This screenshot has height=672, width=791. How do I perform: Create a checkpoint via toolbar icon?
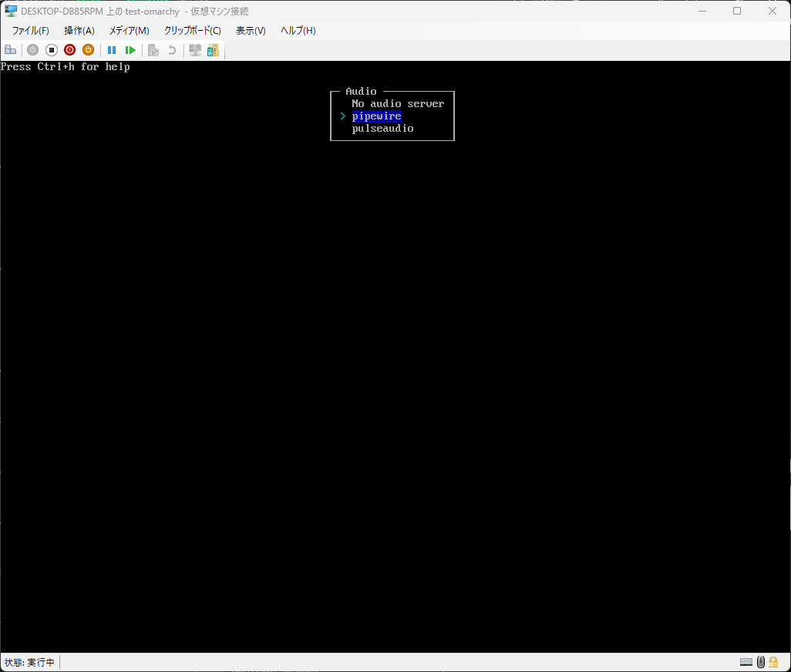click(153, 50)
